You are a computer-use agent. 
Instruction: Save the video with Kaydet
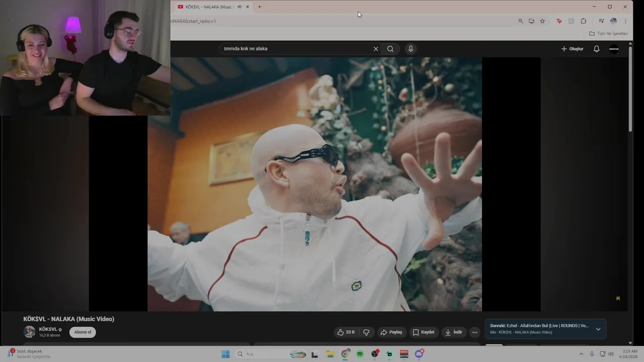tap(423, 332)
